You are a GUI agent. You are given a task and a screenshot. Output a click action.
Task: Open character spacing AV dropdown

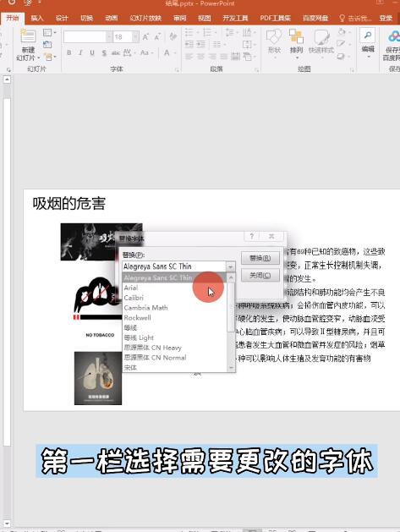(129, 52)
